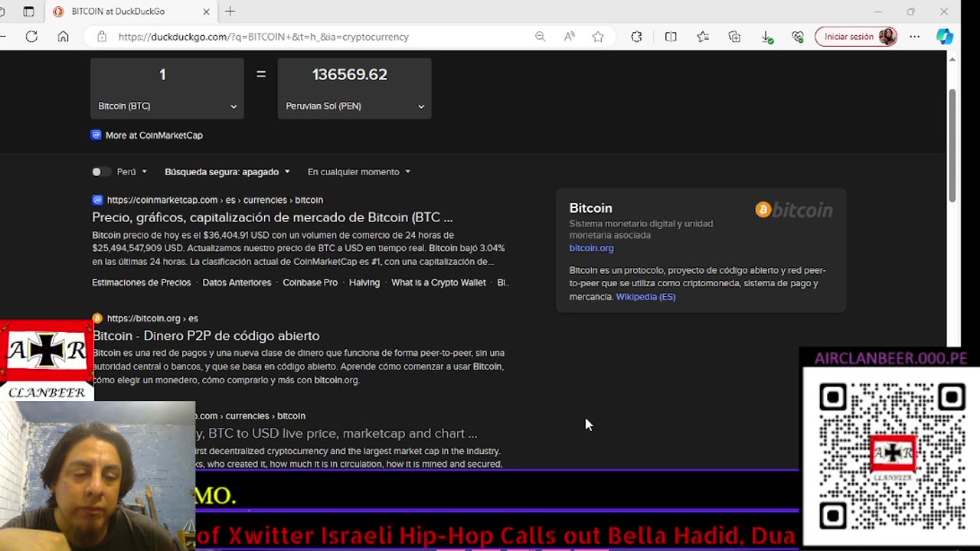The height and width of the screenshot is (551, 980).
Task: Open settings and more menu
Action: coord(915,37)
